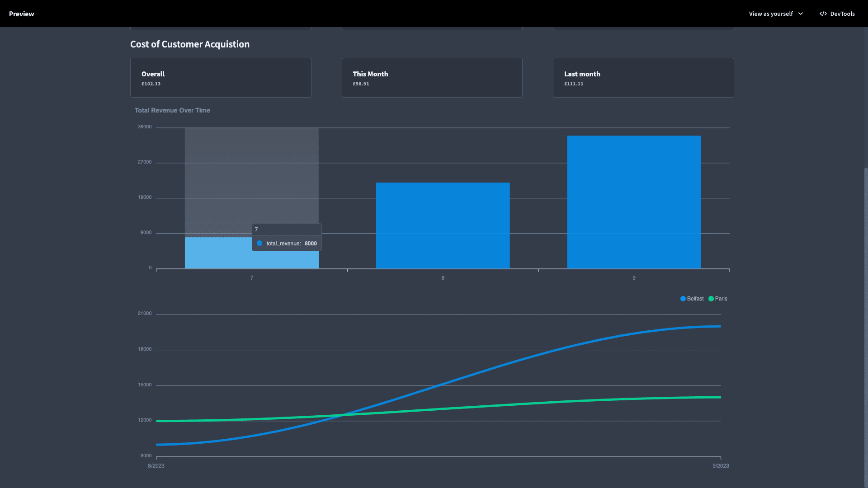
Task: Click the Belfast blue legend dot
Action: click(x=683, y=299)
